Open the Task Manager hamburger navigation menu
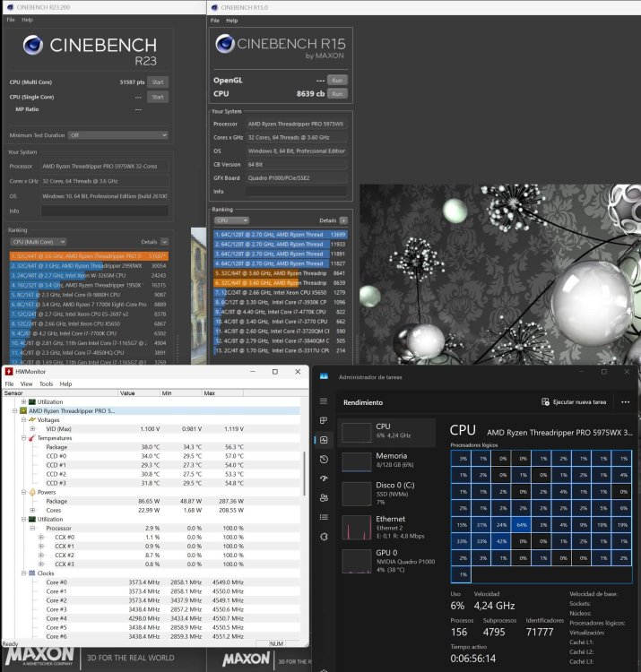This screenshot has height=672, width=641. (x=324, y=401)
